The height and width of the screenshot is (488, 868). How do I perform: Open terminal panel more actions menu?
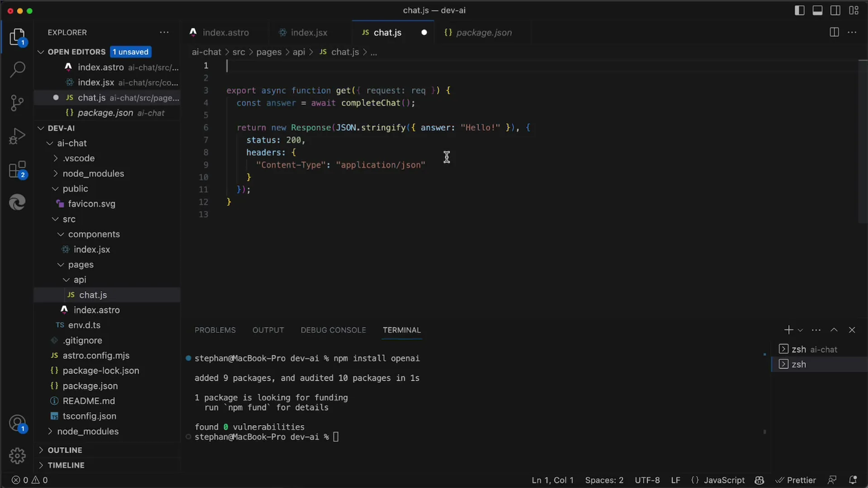point(816,330)
